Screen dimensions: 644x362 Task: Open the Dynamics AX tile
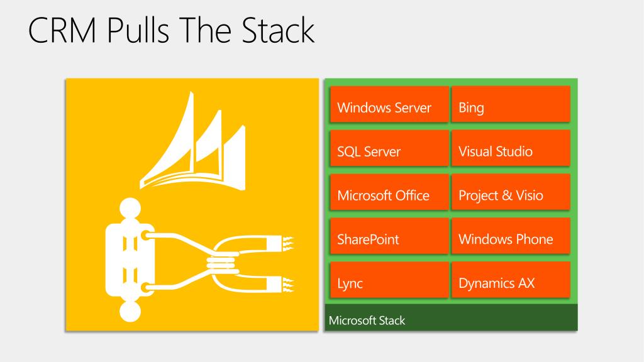511,280
